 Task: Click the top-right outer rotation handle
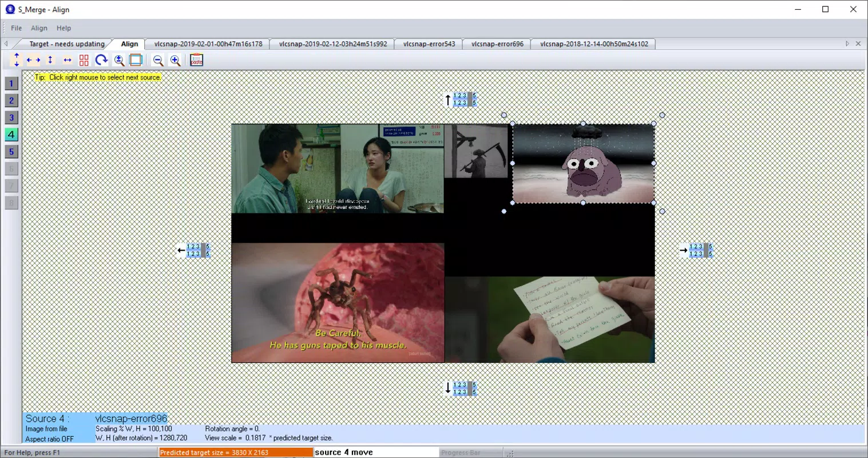662,115
